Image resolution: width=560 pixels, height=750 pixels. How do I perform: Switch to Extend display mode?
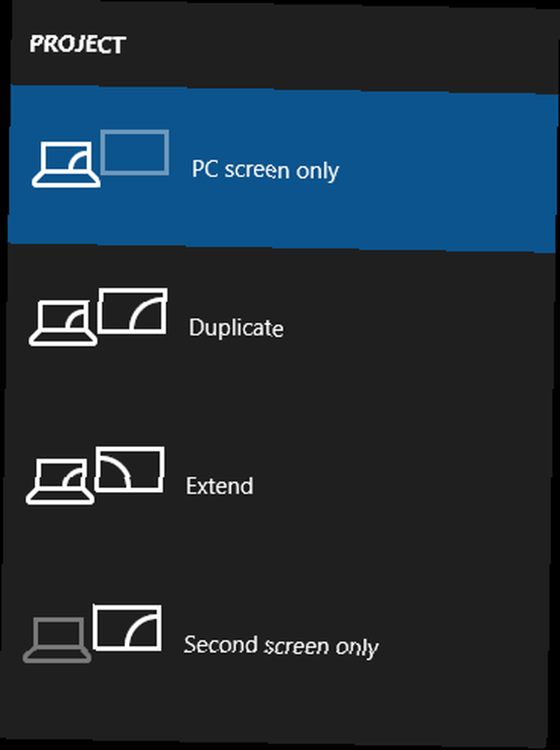[277, 485]
